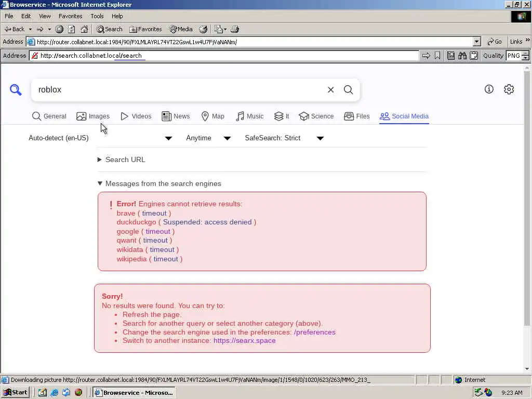Switch to the General search tab
This screenshot has width=532, height=399.
coord(49,116)
